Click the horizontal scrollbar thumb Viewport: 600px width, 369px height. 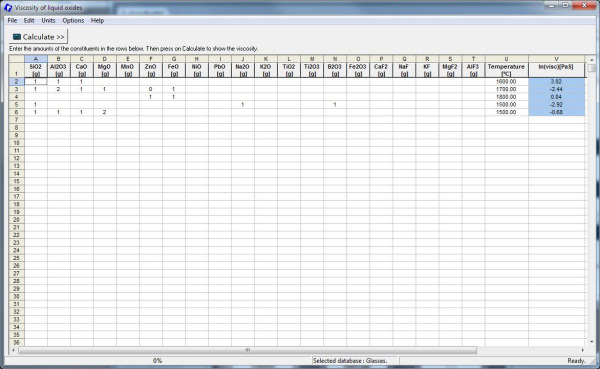tap(248, 350)
